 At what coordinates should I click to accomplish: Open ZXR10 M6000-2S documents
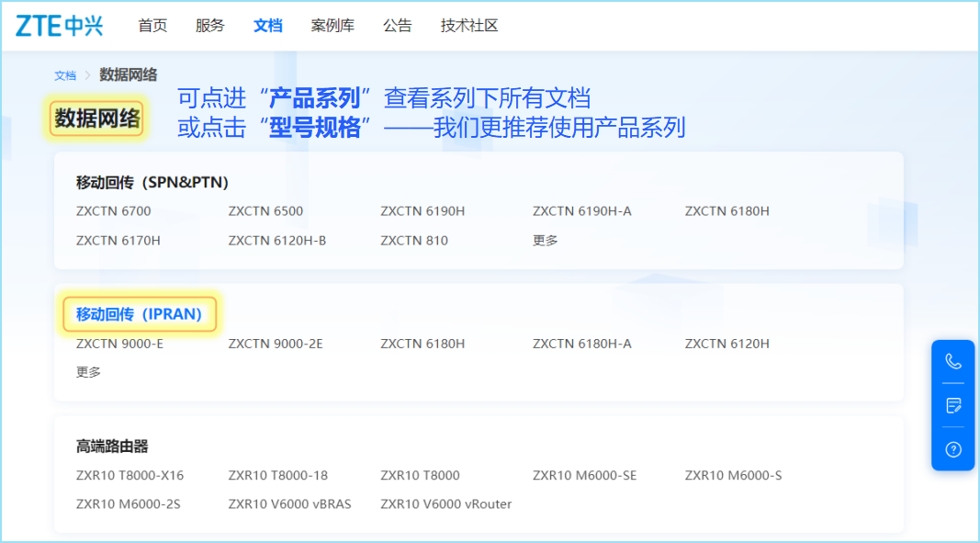tap(128, 504)
